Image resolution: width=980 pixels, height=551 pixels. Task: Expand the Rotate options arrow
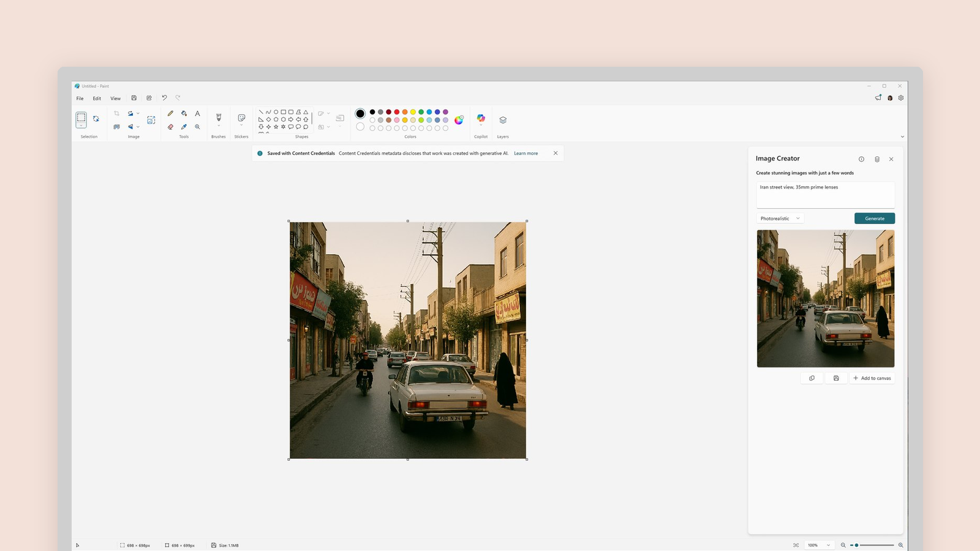coord(138,113)
